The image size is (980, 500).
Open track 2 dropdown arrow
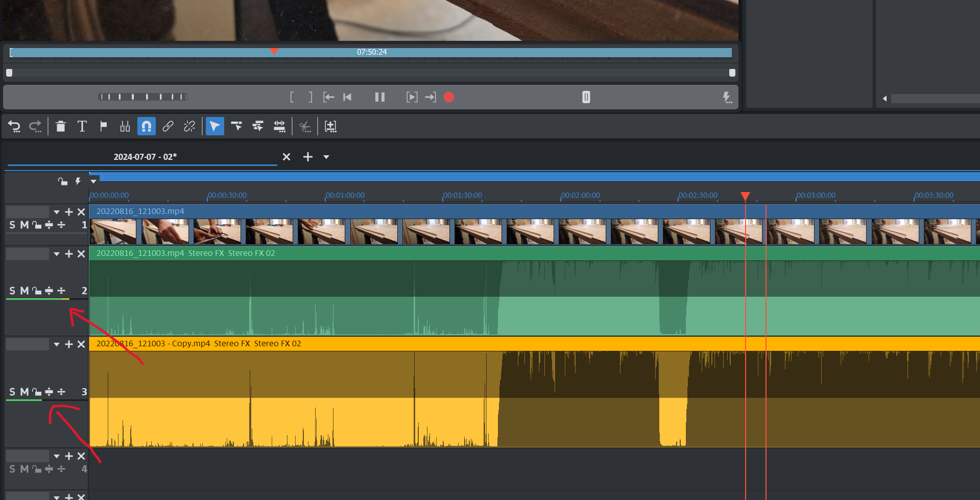57,254
